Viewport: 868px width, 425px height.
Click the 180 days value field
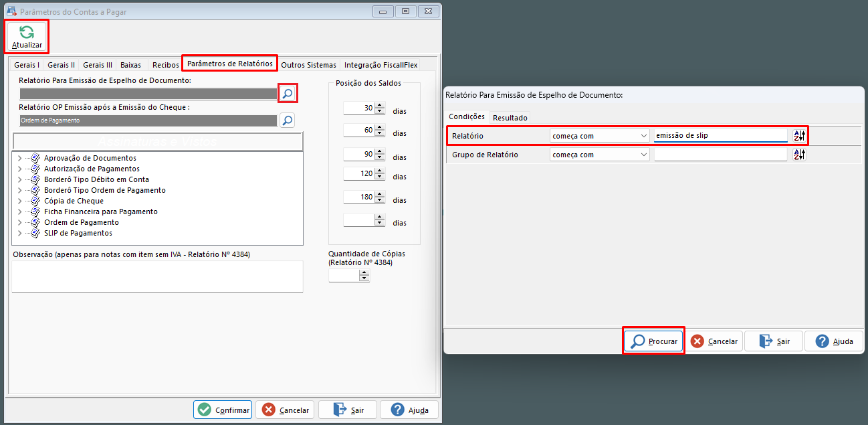coord(359,197)
